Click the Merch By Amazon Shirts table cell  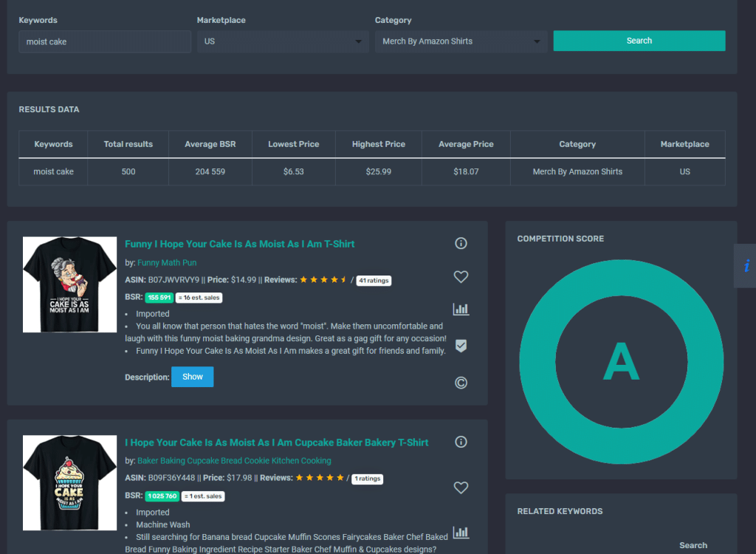click(577, 172)
